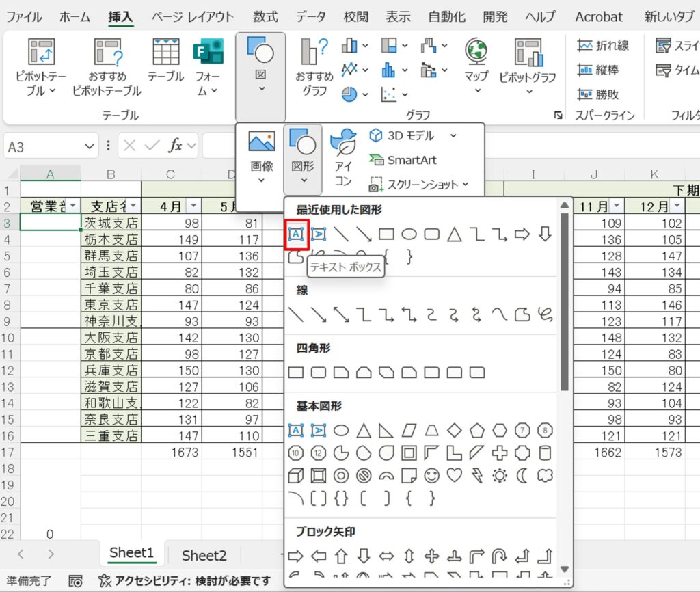Insert a 縦棒 sparkline
The height and width of the screenshot is (592, 700).
click(597, 70)
